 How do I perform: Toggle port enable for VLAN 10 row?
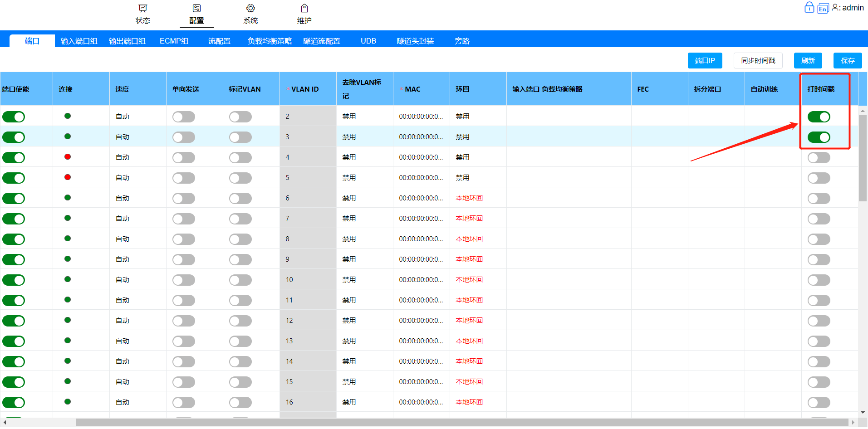tap(14, 280)
